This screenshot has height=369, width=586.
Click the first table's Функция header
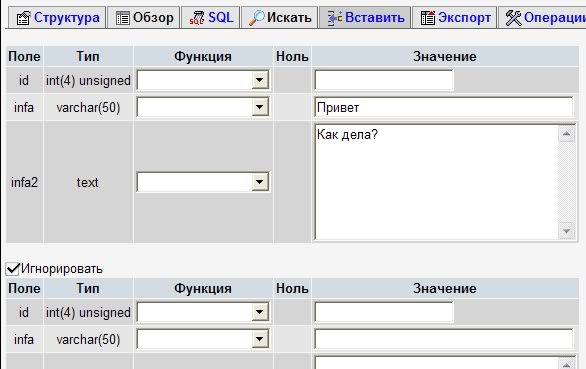203,56
